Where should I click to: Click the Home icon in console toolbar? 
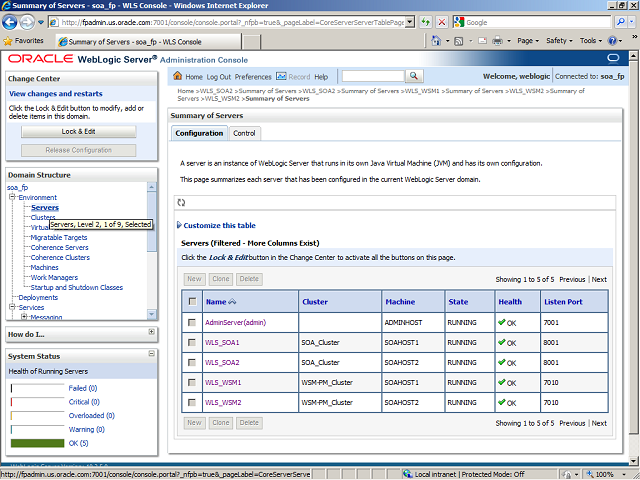pos(178,76)
